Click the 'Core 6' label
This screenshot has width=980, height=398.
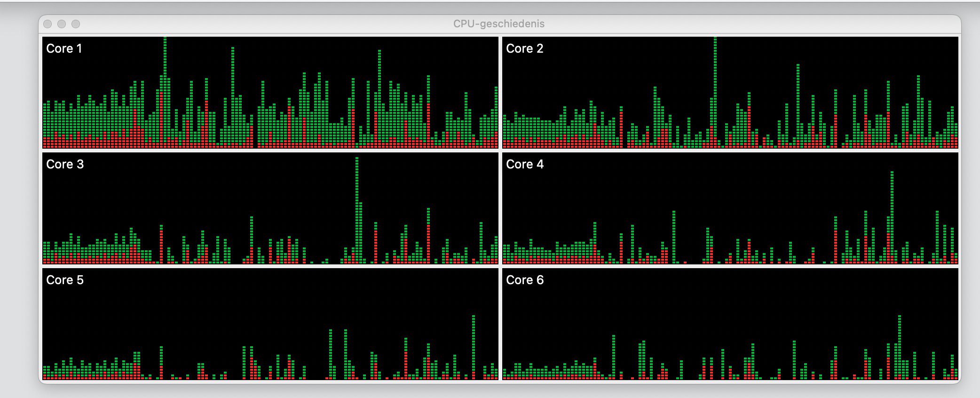tap(525, 280)
